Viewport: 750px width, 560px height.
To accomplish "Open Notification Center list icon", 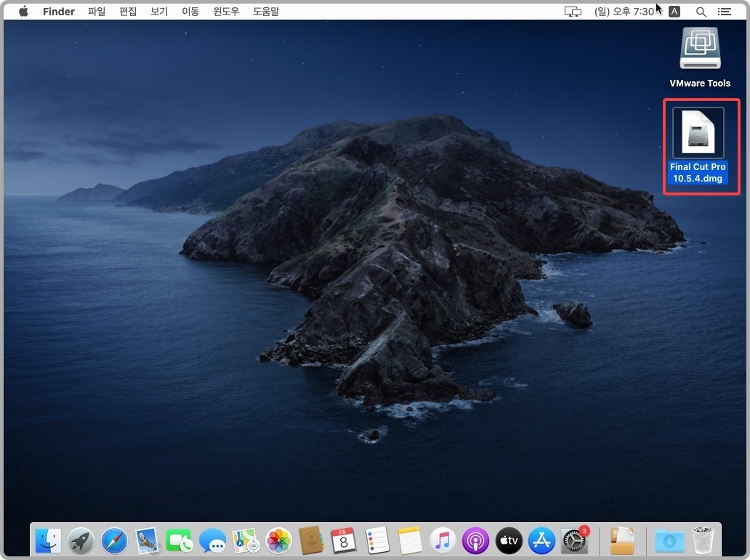I will point(725,12).
